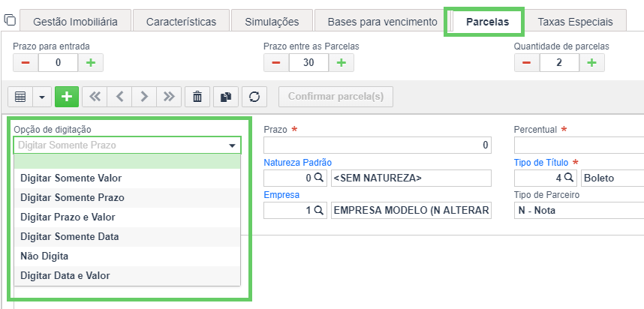
Task: Decrease Prazo para entrada with minus
Action: pyautogui.click(x=26, y=63)
